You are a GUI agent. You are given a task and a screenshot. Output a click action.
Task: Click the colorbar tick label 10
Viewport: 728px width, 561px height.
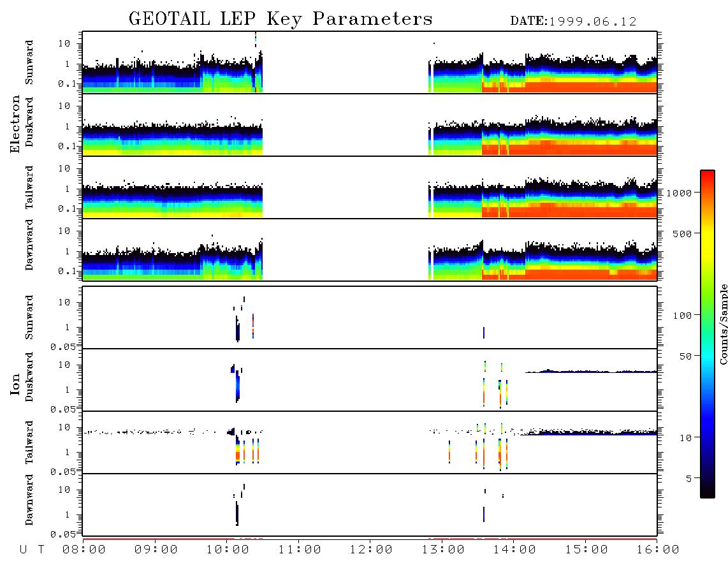686,437
